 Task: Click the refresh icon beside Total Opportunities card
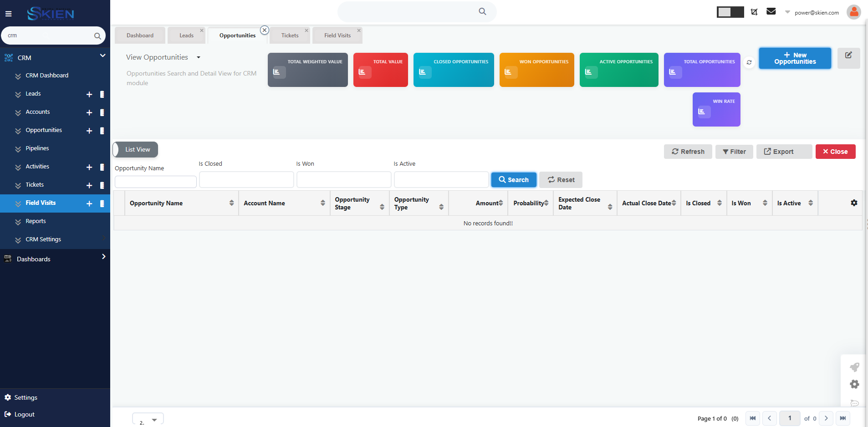(749, 62)
